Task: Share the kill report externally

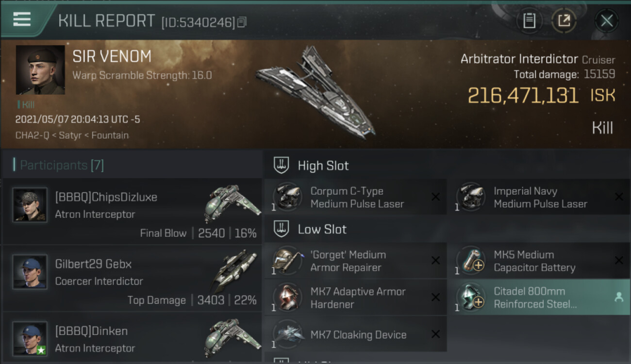Action: pos(564,21)
